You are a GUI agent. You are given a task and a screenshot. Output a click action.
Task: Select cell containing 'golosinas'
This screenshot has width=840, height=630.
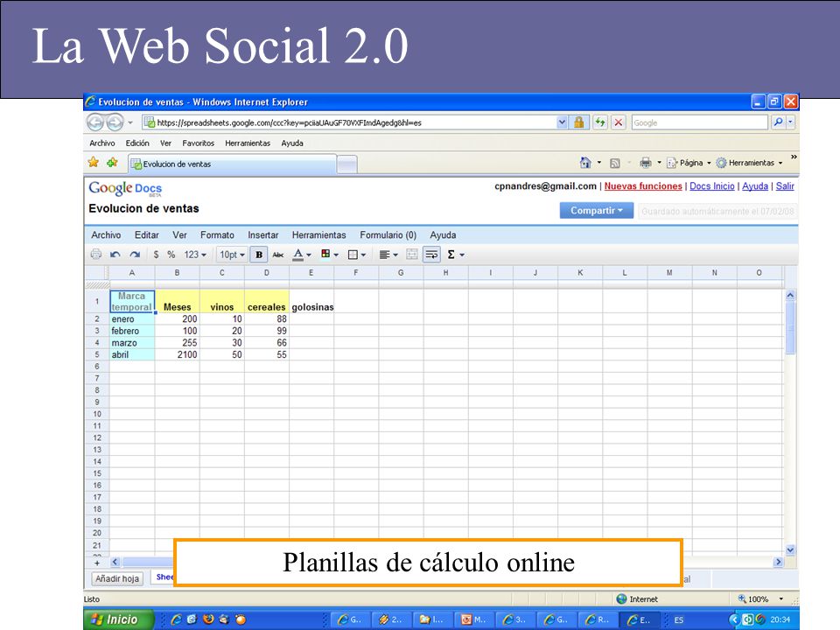pyautogui.click(x=312, y=302)
